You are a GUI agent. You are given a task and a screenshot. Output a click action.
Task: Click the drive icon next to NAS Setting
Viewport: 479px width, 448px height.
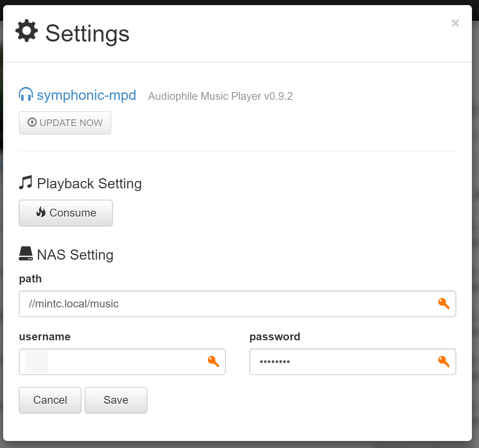[26, 254]
